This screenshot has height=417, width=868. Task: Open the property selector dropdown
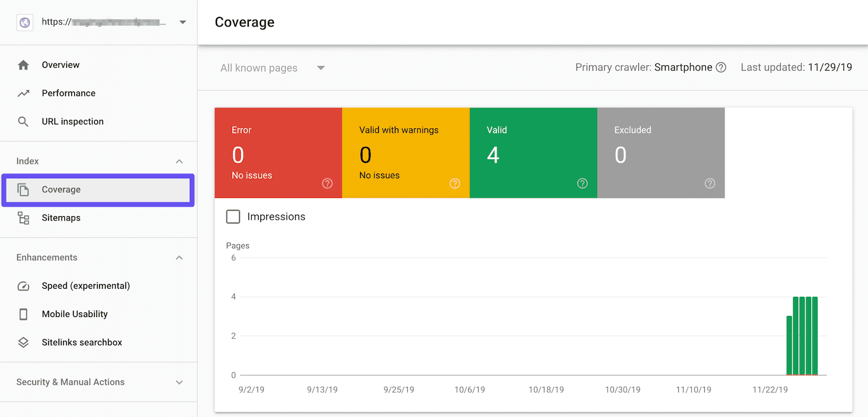182,23
